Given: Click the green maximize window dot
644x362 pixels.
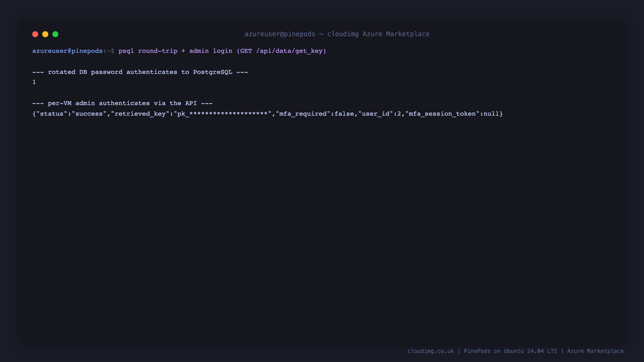Looking at the screenshot, I should click(x=55, y=34).
